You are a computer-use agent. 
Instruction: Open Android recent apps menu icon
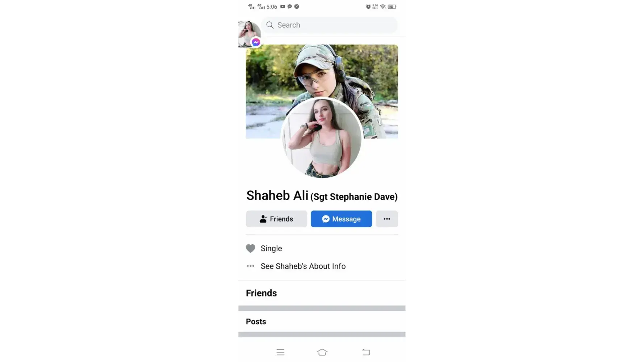280,352
